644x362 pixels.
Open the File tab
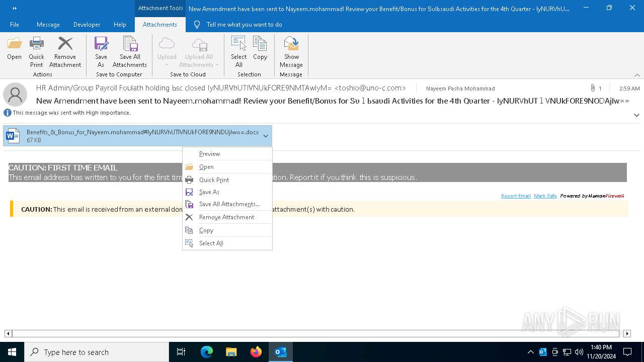point(15,25)
